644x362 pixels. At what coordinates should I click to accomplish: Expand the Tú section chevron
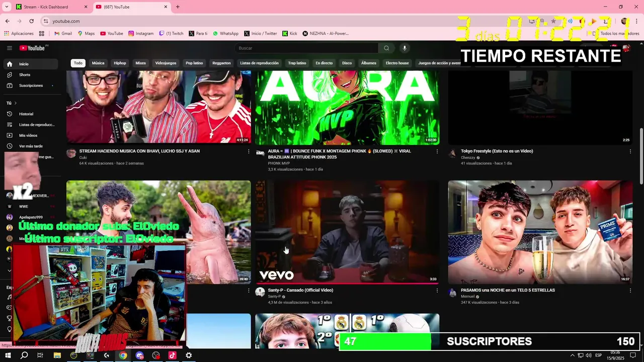[x=15, y=103]
